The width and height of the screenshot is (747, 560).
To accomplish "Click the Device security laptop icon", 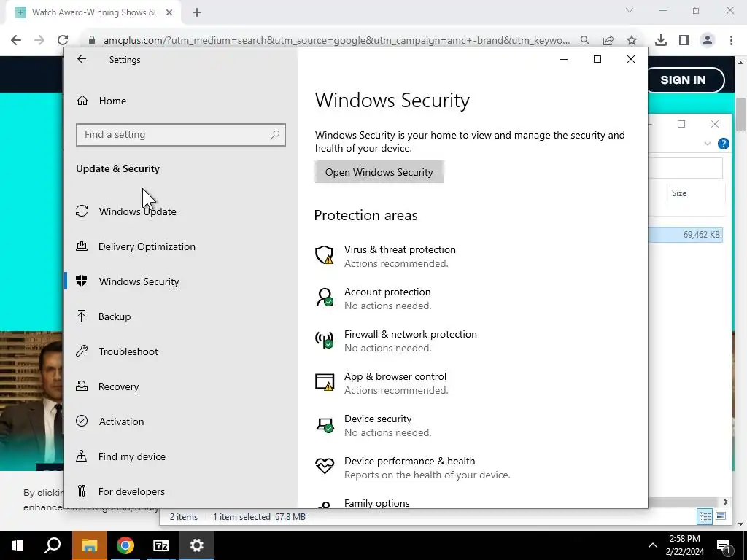I will point(325,425).
